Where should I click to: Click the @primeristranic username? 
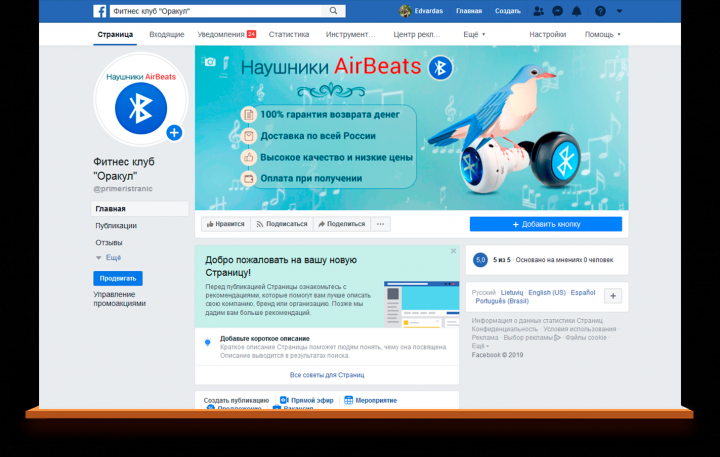point(123,189)
